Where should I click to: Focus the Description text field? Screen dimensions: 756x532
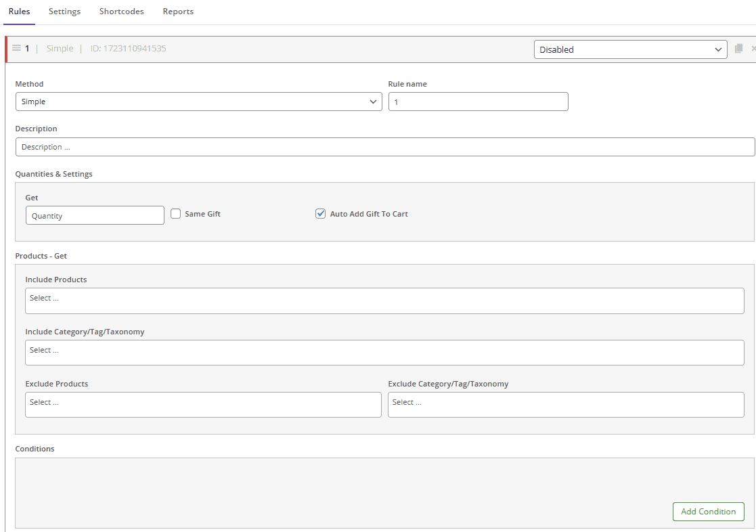point(384,147)
